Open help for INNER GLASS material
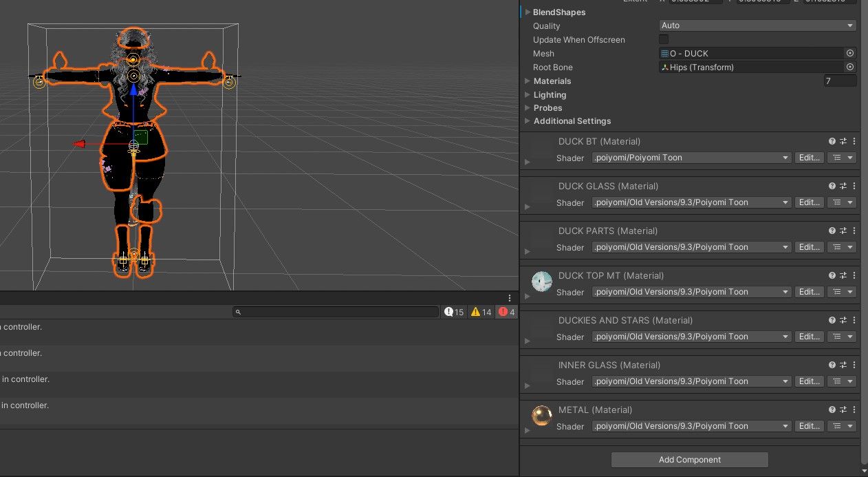 coord(832,365)
